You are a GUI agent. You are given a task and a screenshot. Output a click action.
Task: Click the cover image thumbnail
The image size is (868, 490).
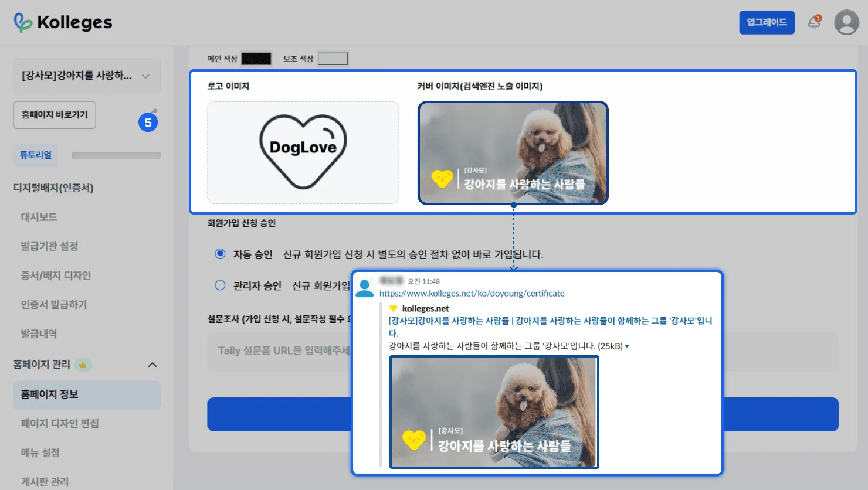513,153
